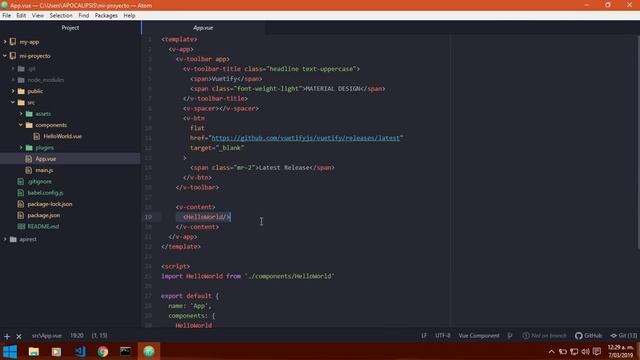This screenshot has width=640, height=360.
Task: Click the plugins folder icon
Action: [29, 148]
